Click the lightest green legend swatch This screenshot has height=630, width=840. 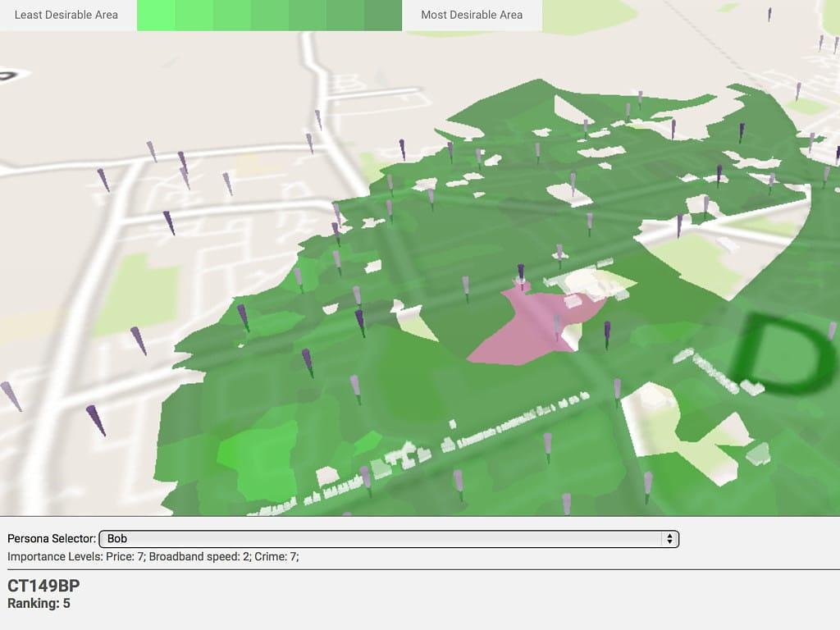pos(156,15)
